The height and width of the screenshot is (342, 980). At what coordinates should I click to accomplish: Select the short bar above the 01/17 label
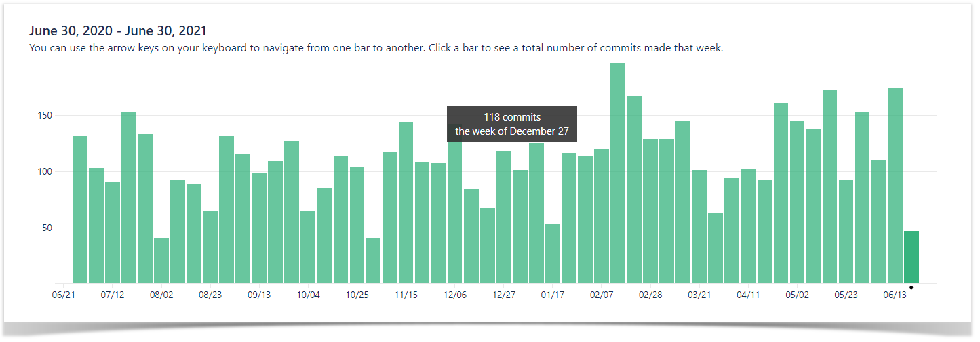coord(553,254)
